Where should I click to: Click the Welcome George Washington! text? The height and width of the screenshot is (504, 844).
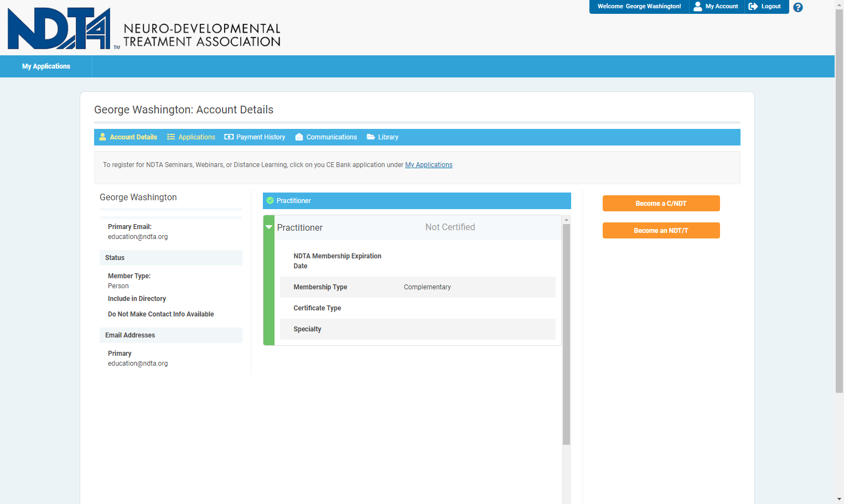coord(639,7)
